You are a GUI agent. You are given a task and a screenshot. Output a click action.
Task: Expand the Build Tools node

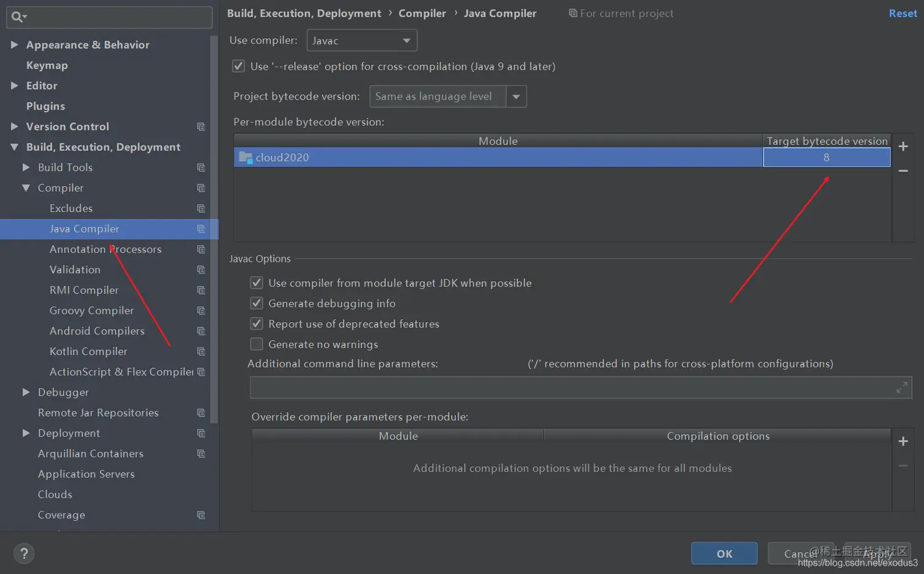click(x=26, y=167)
